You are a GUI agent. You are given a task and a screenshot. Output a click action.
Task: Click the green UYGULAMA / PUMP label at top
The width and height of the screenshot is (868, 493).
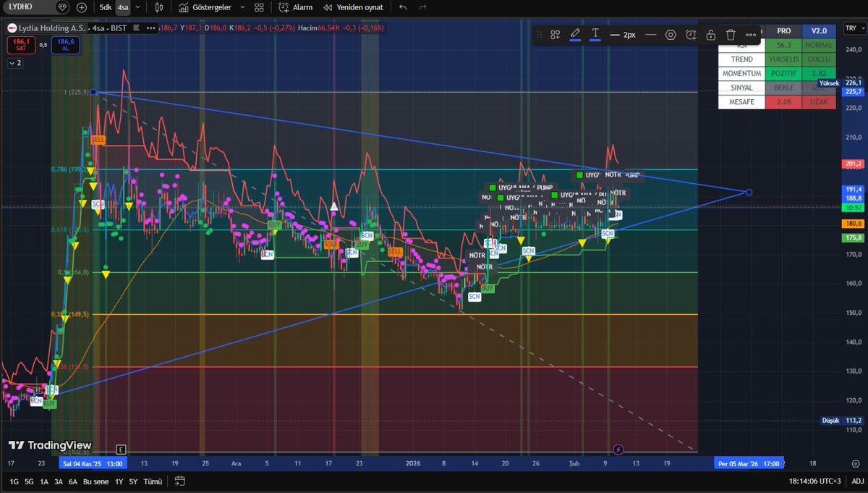[608, 174]
